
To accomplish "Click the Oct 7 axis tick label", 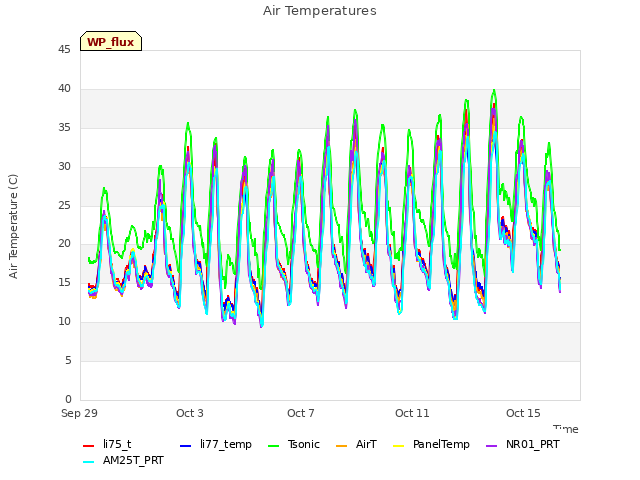I will pyautogui.click(x=301, y=413).
